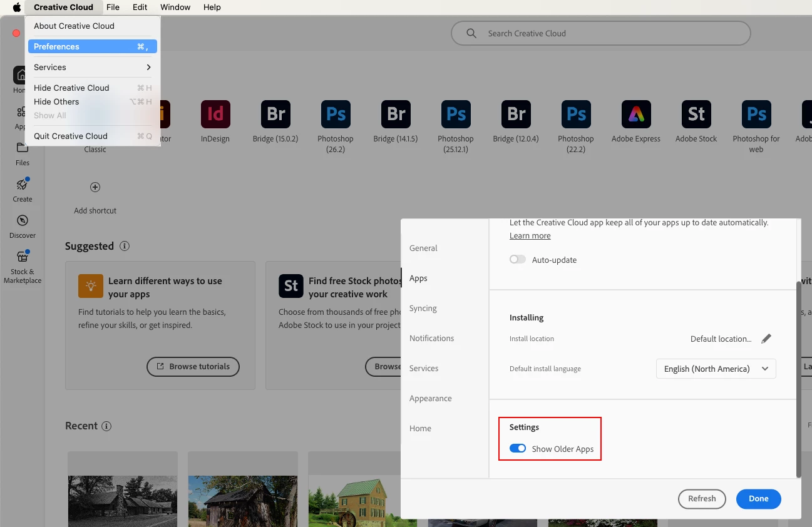
Task: Edit install location with pencil icon
Action: coord(766,339)
